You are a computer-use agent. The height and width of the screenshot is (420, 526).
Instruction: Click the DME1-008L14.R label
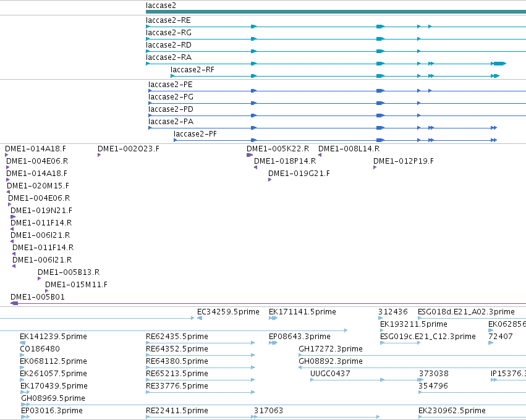(x=349, y=148)
